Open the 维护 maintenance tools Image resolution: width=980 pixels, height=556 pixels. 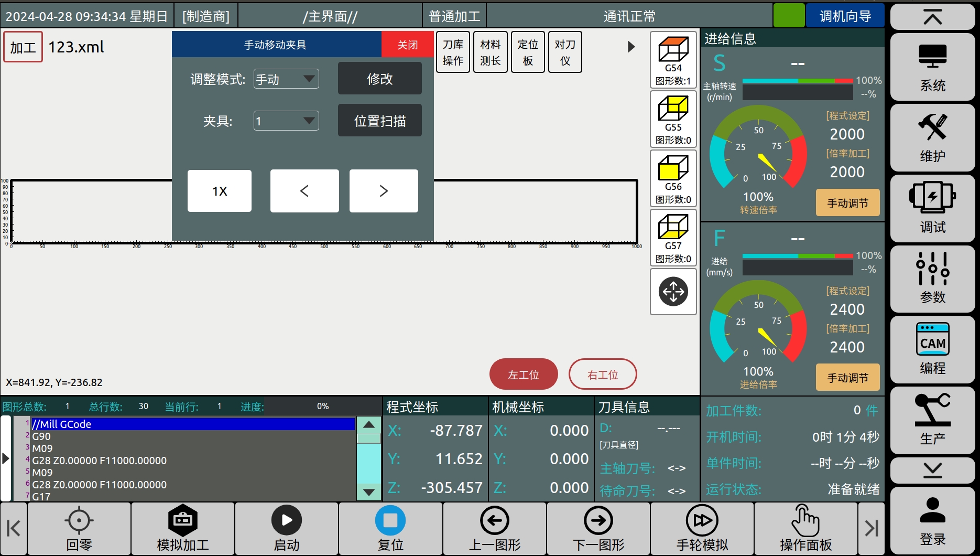932,137
